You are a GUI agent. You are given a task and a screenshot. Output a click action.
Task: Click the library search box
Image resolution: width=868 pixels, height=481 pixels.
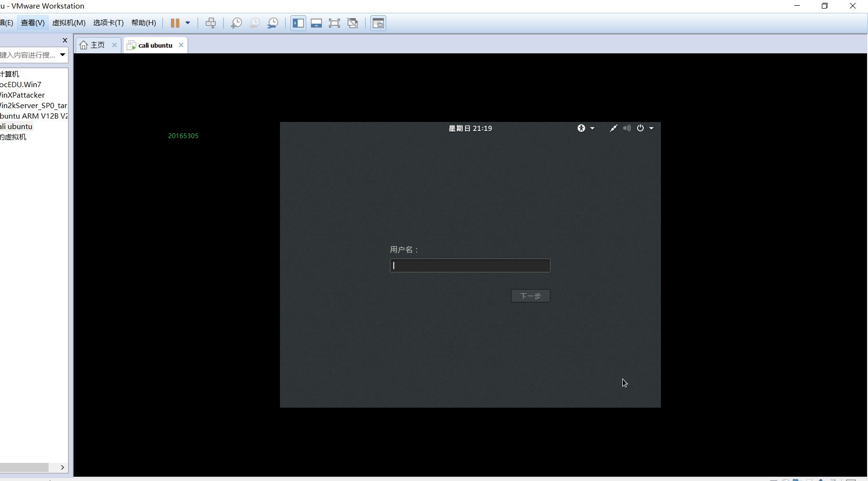point(29,55)
